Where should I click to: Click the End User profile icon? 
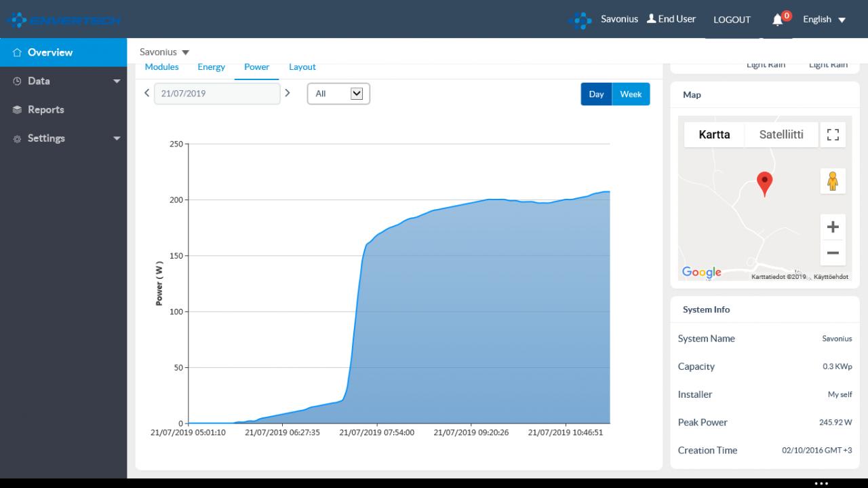651,19
